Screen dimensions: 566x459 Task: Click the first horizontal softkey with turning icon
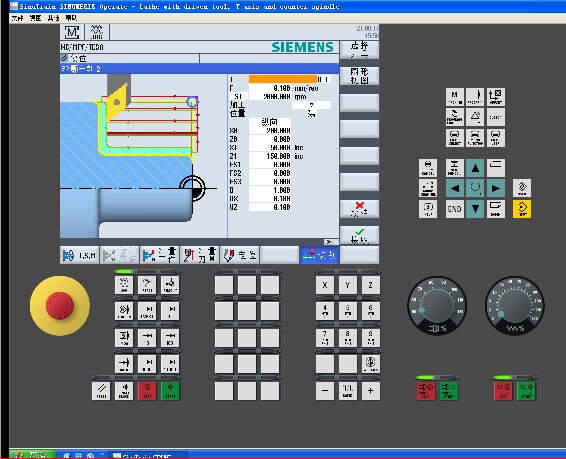pyautogui.click(x=79, y=255)
